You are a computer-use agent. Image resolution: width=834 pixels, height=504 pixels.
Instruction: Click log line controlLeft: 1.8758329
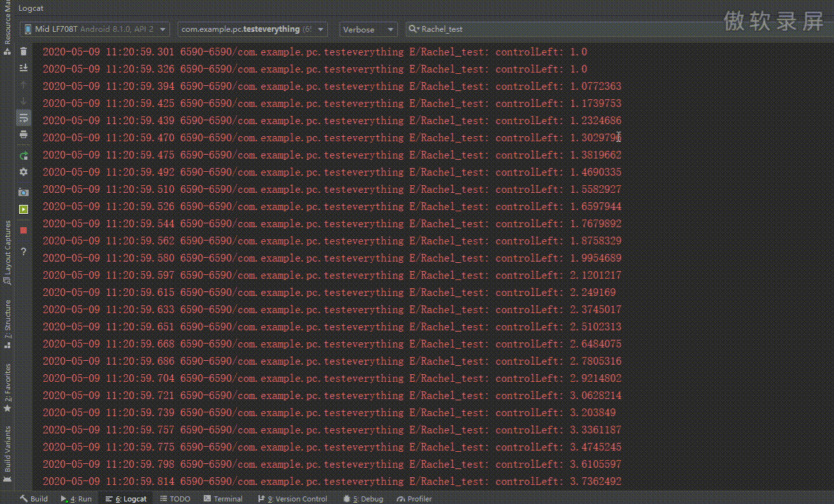[332, 241]
